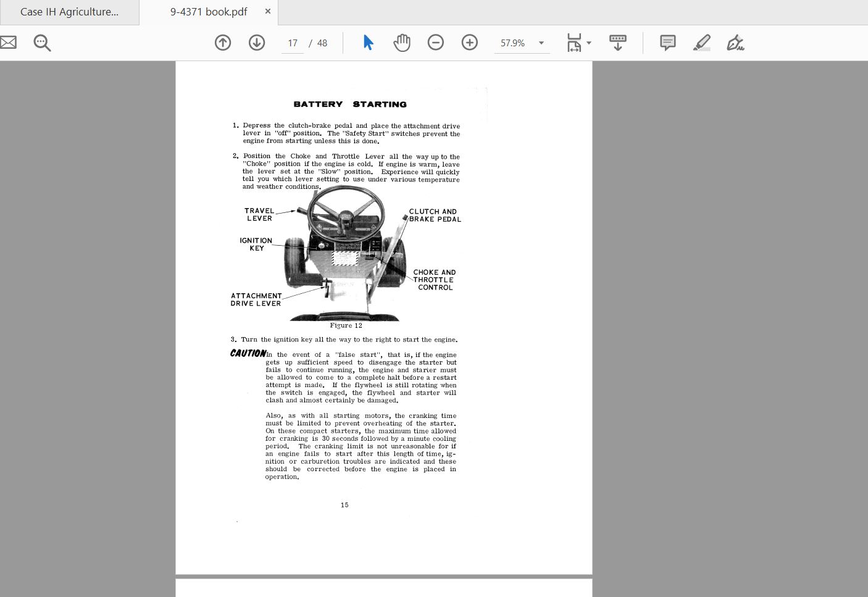Click the page fit display icon

click(574, 43)
